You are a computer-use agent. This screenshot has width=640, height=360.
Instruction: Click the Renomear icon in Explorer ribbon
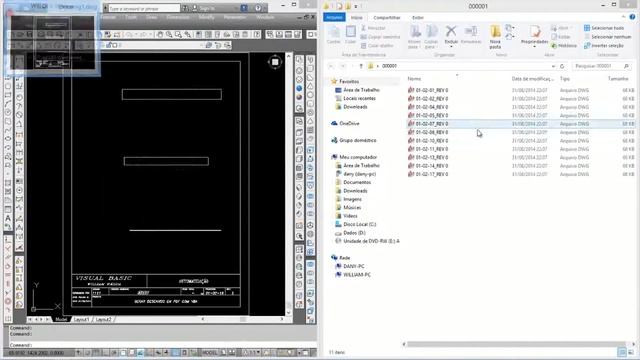[x=471, y=31]
